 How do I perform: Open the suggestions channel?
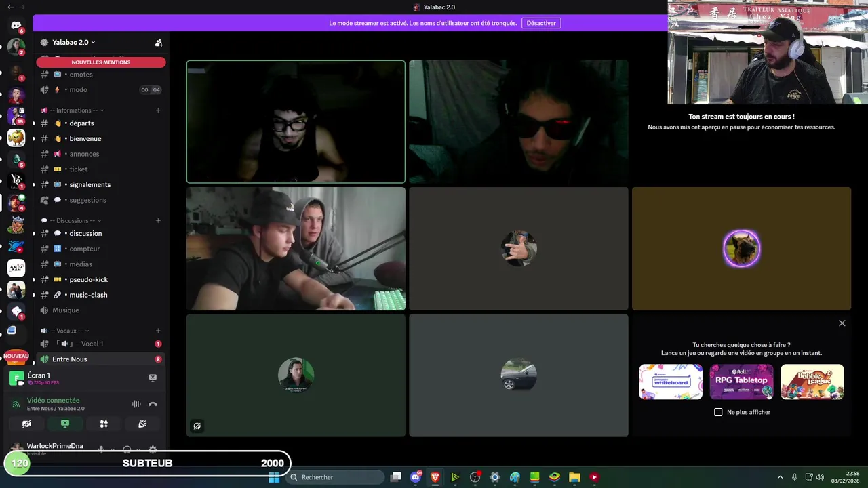101,200
